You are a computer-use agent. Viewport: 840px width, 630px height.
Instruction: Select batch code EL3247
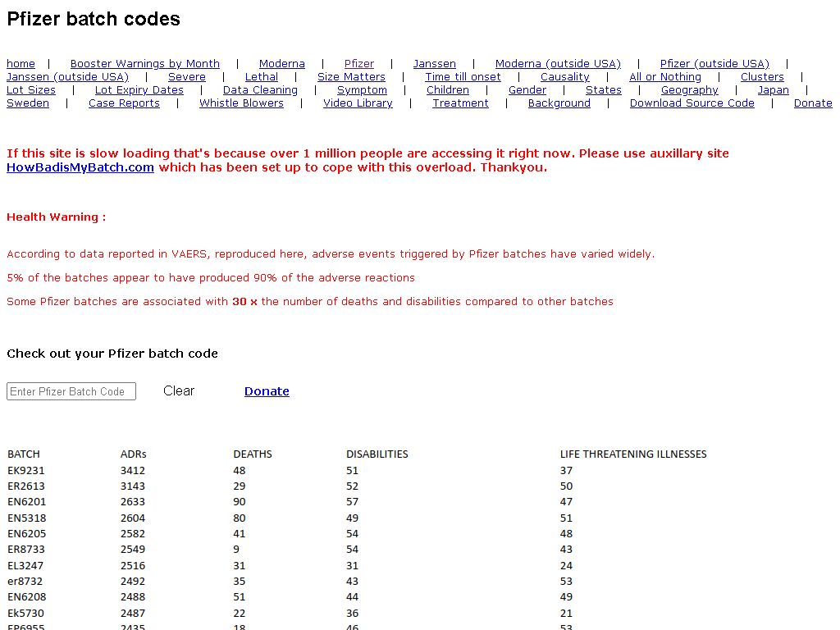[25, 566]
